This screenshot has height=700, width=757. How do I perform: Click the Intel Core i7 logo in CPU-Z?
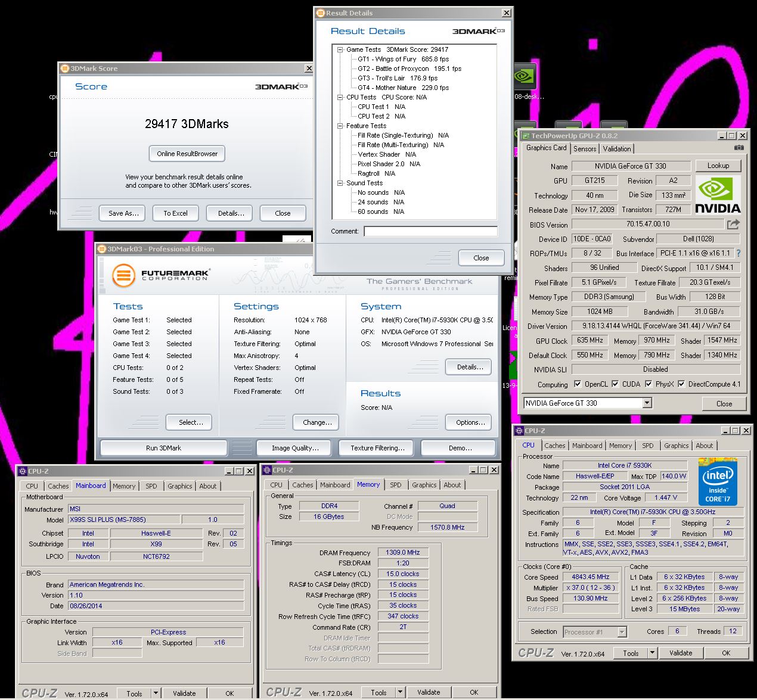[x=718, y=481]
